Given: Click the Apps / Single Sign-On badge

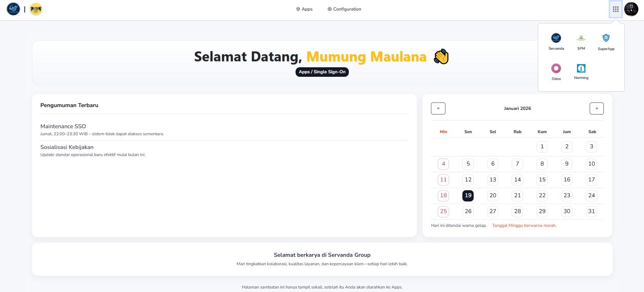Looking at the screenshot, I should tap(322, 72).
